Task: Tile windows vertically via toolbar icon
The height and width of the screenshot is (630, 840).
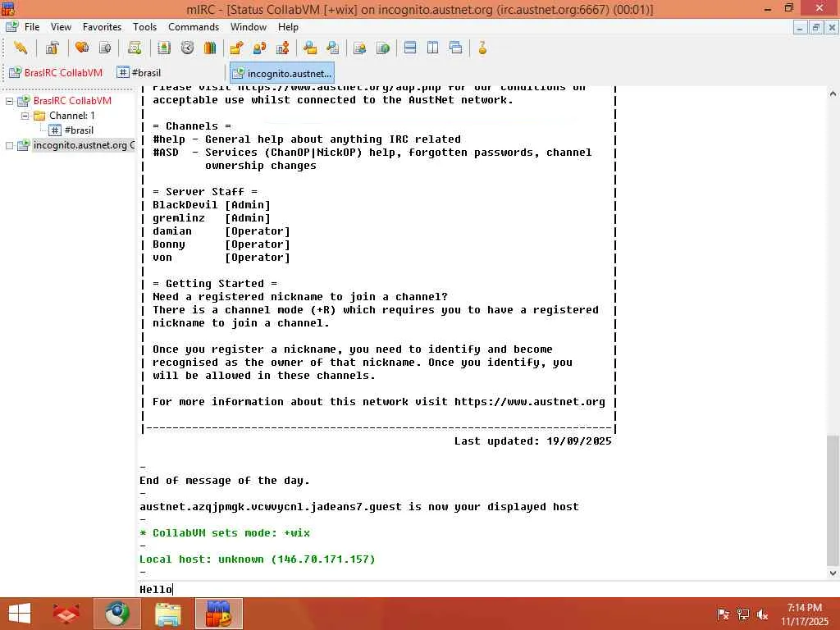Action: tap(433, 48)
